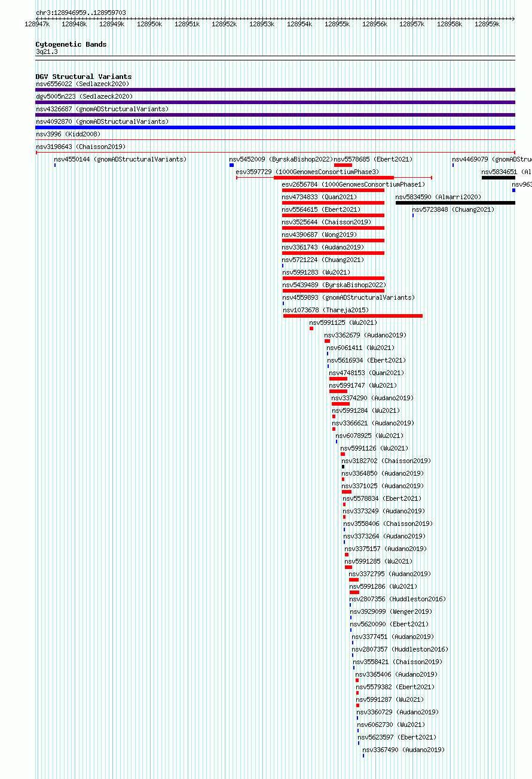Select the DGV Structural Variants track title
The width and height of the screenshot is (532, 779).
pos(84,77)
